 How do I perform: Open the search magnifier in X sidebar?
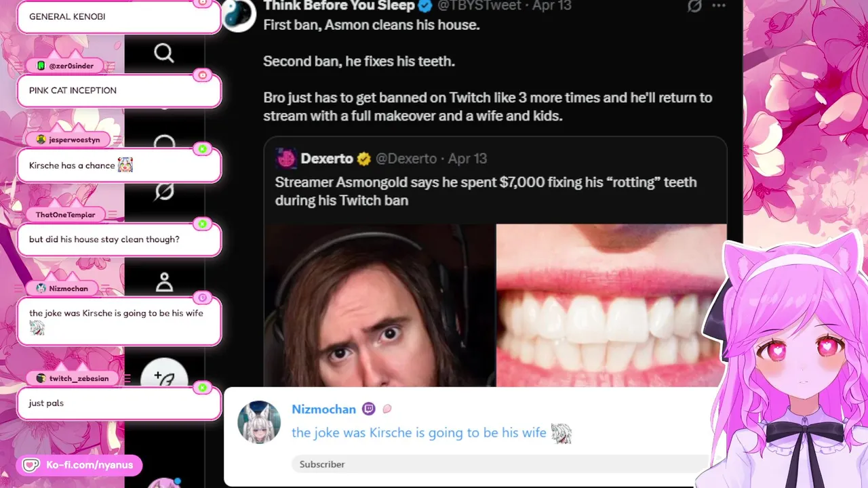click(164, 53)
